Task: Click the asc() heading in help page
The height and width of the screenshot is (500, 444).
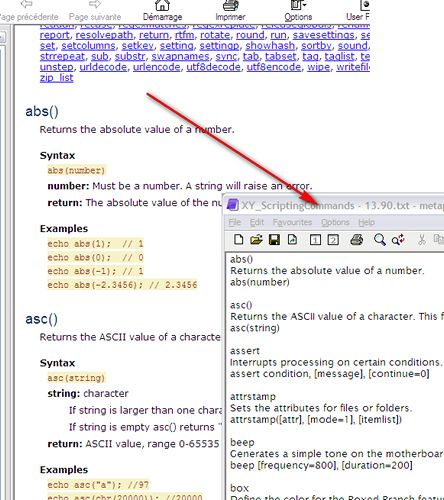Action: 42,319
